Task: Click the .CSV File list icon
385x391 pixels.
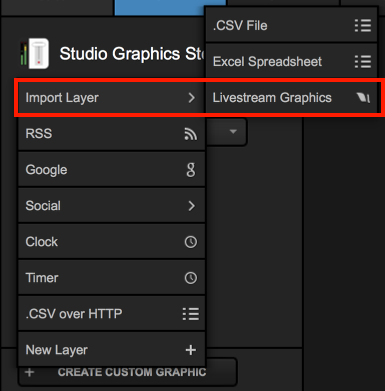Action: tap(363, 26)
